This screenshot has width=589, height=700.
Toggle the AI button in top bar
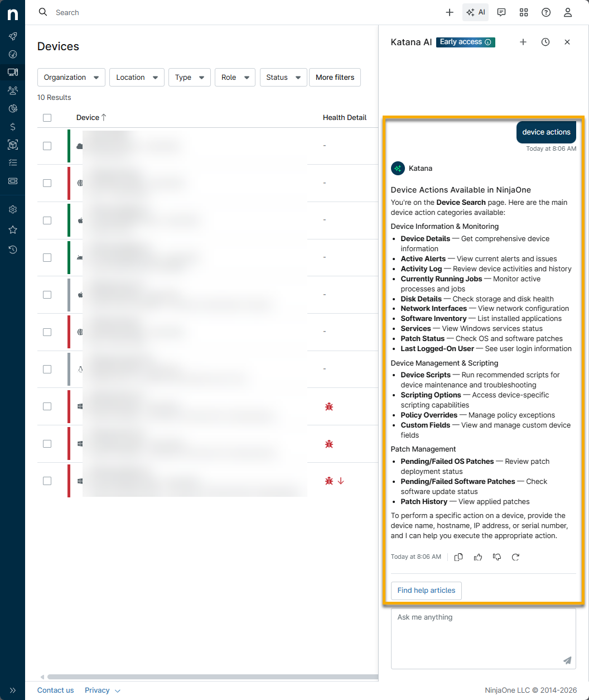[475, 12]
